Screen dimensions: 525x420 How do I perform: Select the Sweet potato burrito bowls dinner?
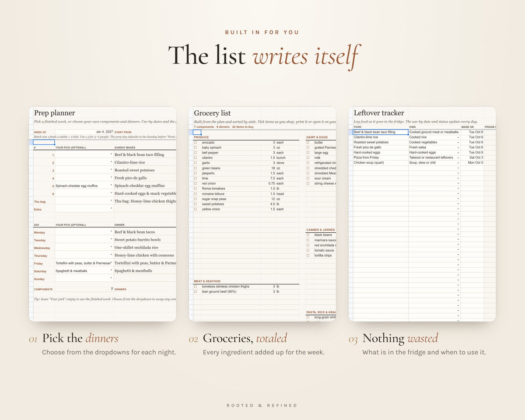point(138,240)
